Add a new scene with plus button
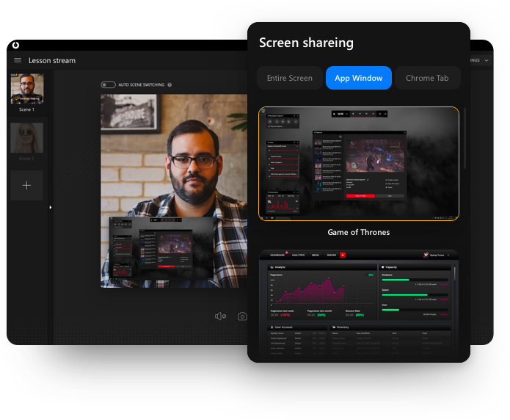The image size is (510, 420). pyautogui.click(x=27, y=186)
